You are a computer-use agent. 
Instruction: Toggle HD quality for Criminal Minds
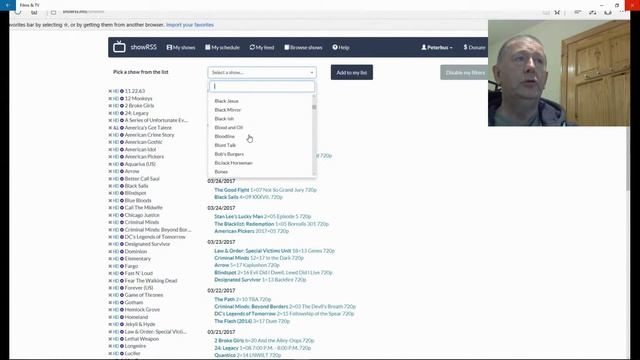pos(116,222)
